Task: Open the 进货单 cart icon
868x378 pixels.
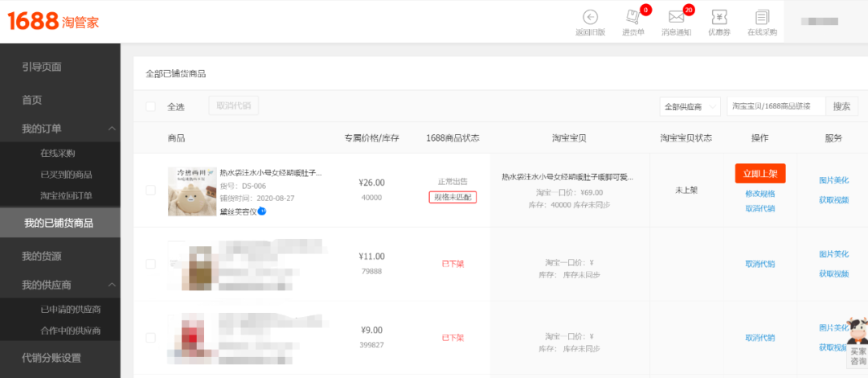Action: (633, 17)
